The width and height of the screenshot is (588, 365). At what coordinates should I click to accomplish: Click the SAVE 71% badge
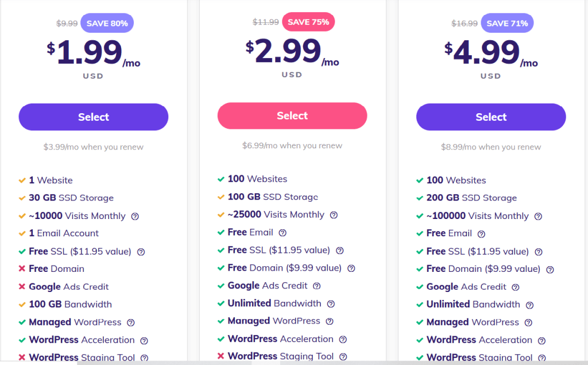pos(508,24)
